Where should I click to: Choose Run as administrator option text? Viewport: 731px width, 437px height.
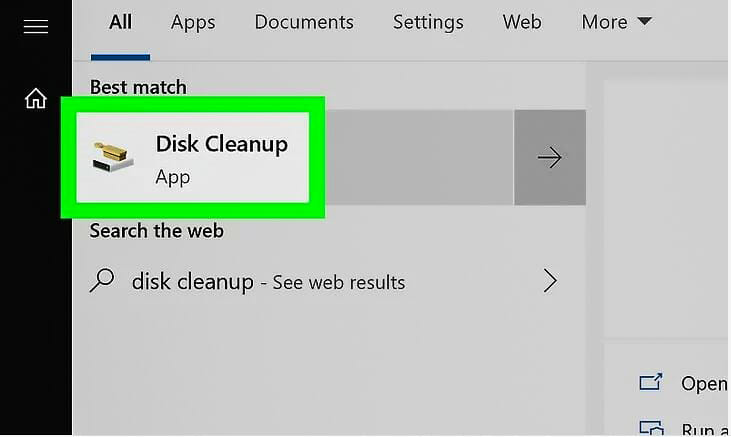[705, 429]
